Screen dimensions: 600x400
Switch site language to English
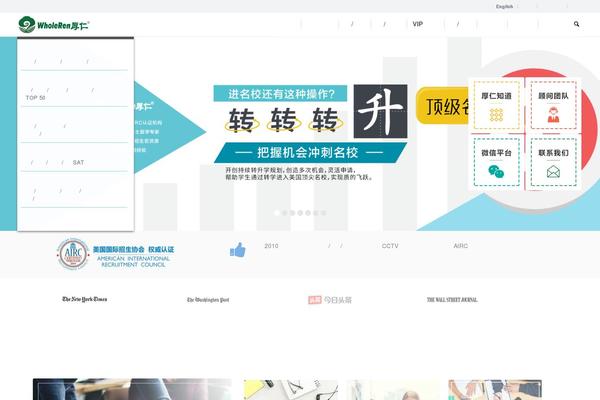(x=504, y=7)
